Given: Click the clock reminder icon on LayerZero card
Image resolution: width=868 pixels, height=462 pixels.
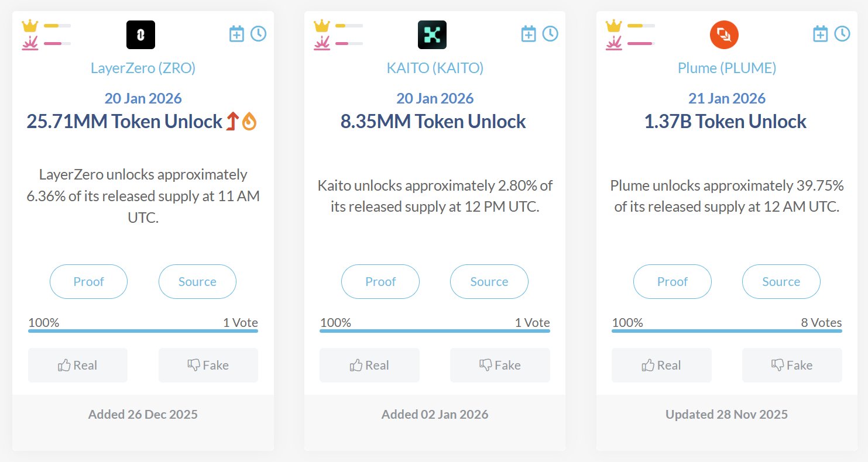Looking at the screenshot, I should click(258, 34).
